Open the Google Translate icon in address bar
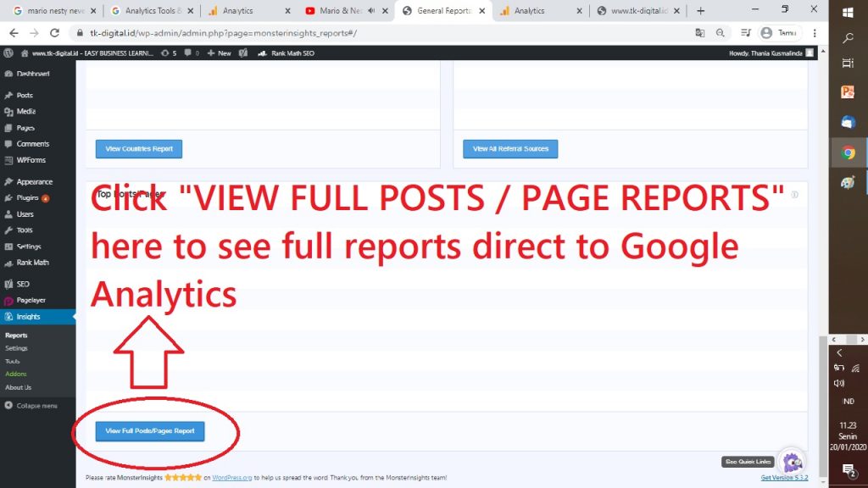The image size is (868, 488). coord(699,33)
